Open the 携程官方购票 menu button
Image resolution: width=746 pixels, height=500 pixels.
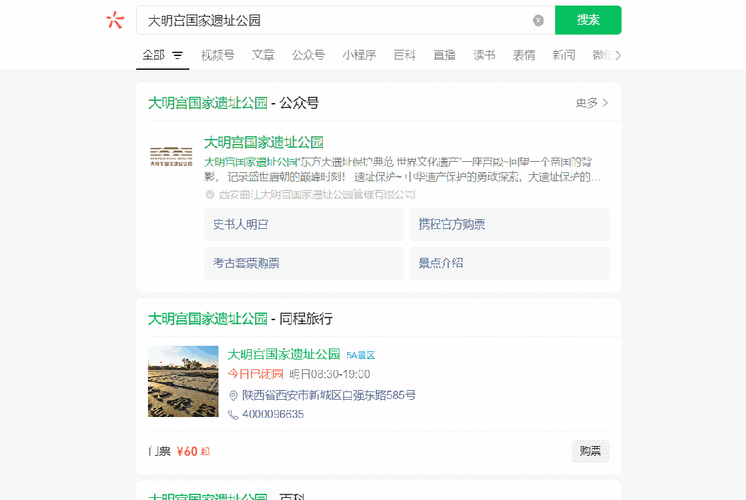pyautogui.click(x=510, y=225)
